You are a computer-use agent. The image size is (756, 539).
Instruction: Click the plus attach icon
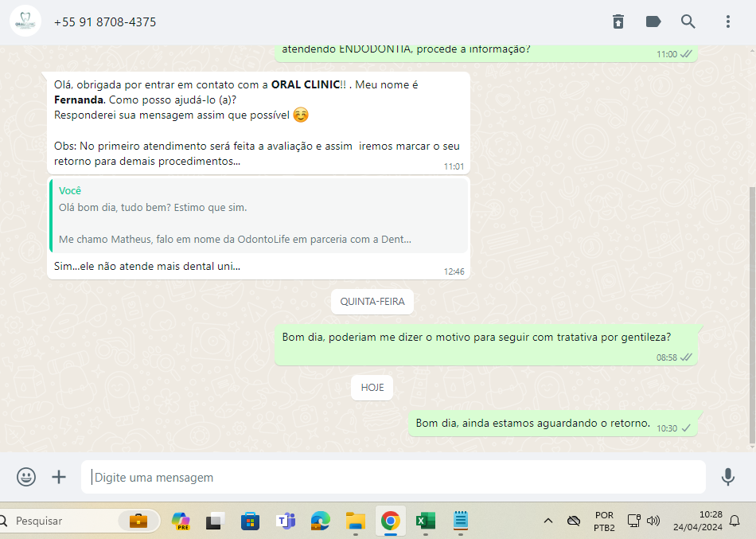point(59,477)
